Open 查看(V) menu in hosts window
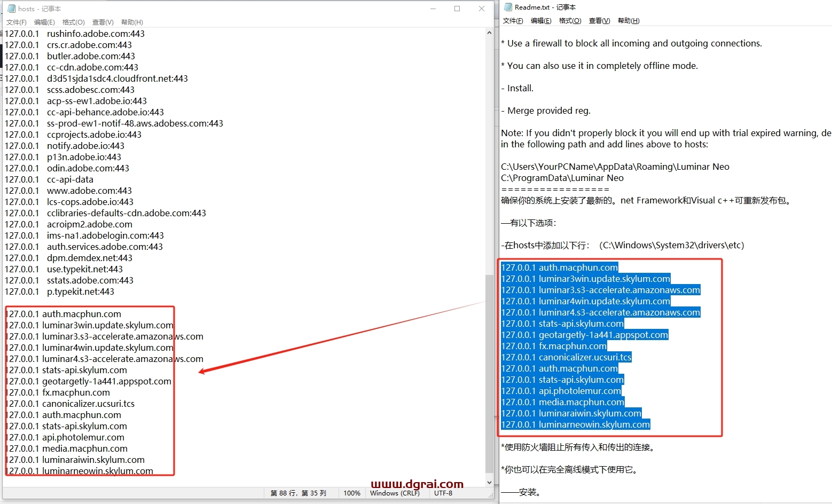 (103, 22)
